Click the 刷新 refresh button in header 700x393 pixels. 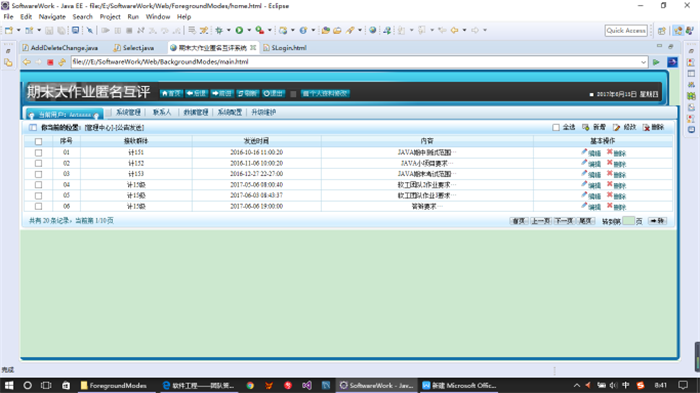[247, 93]
